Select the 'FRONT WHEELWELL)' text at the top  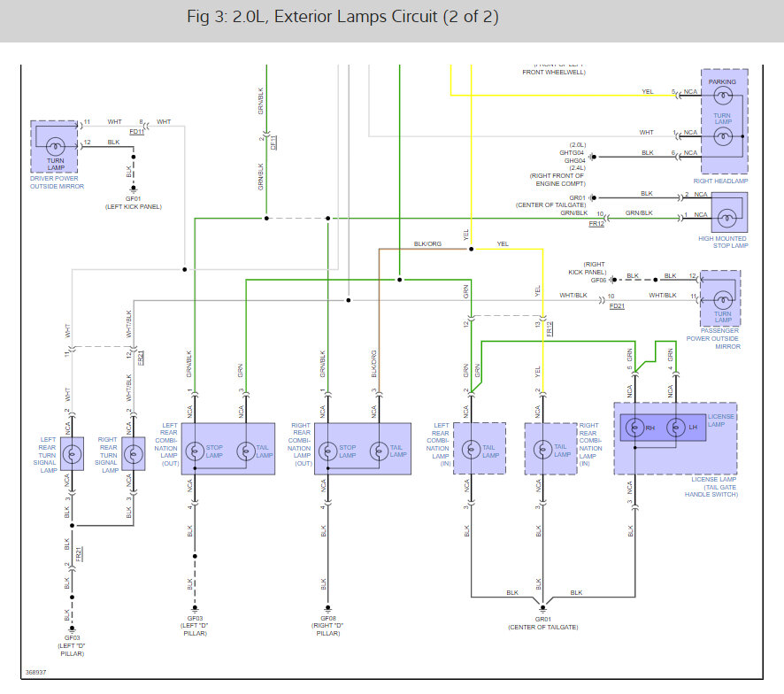click(x=554, y=72)
